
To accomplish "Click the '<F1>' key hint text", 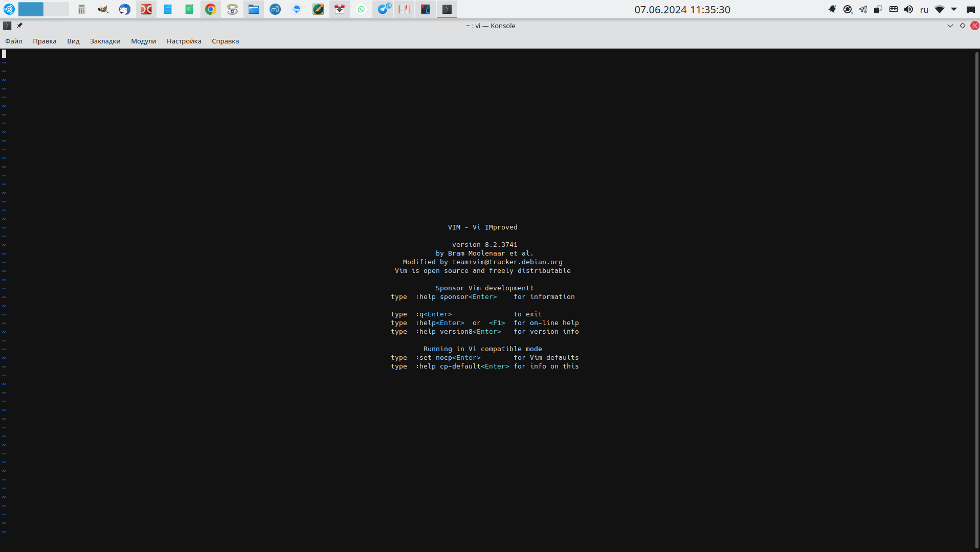I will 497,323.
